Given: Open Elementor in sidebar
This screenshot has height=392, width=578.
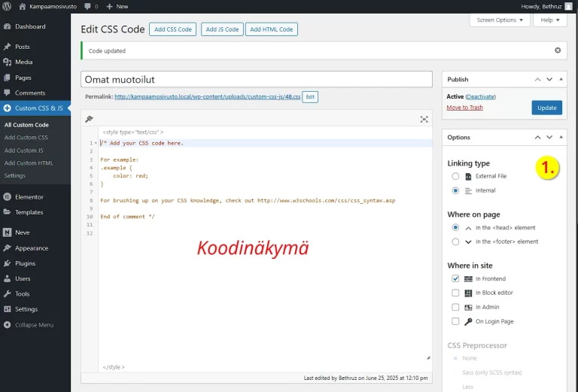Looking at the screenshot, I should [29, 196].
